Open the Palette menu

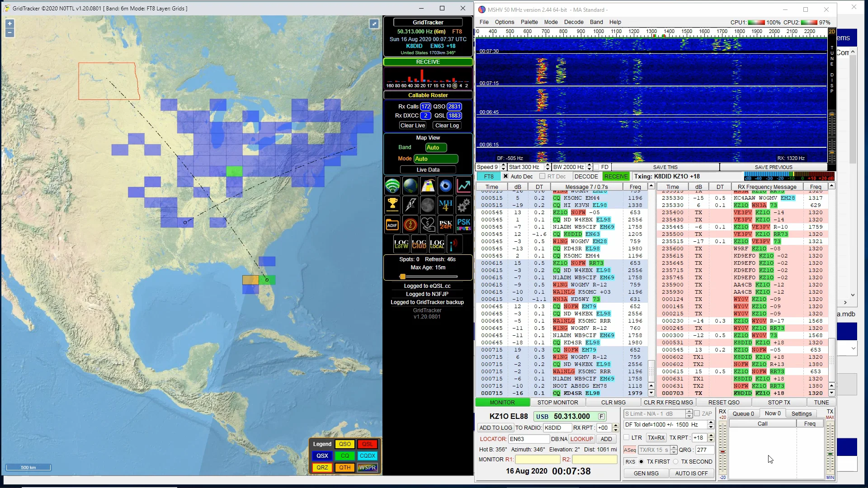point(529,22)
